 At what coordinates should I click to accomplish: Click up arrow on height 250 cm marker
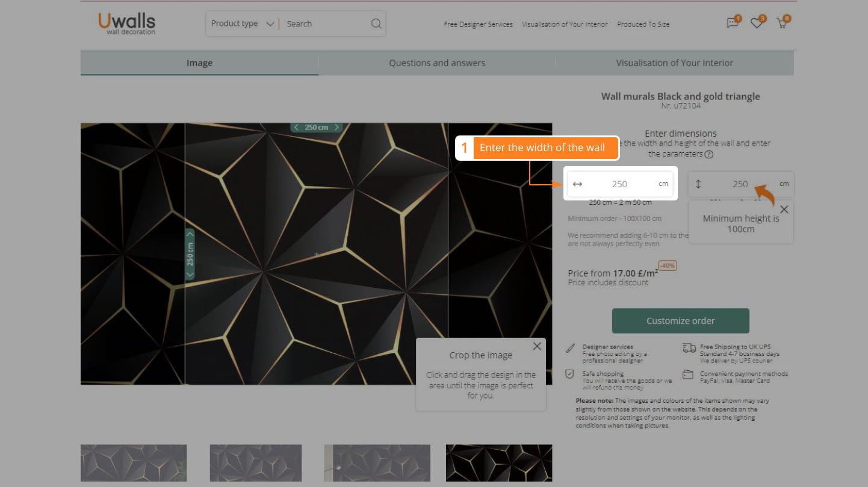click(190, 234)
